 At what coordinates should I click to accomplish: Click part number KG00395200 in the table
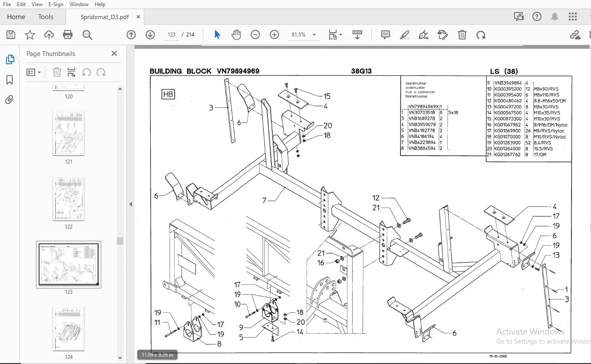click(508, 89)
